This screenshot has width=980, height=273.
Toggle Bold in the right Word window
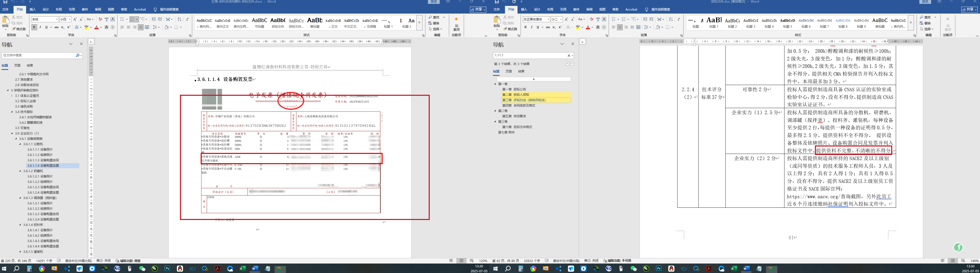click(525, 27)
